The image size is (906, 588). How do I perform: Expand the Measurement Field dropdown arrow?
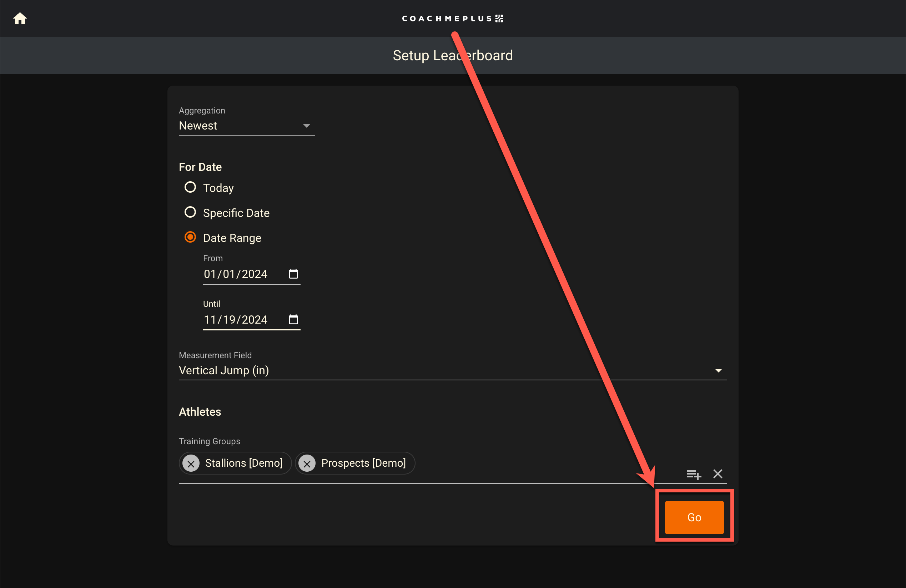(718, 370)
